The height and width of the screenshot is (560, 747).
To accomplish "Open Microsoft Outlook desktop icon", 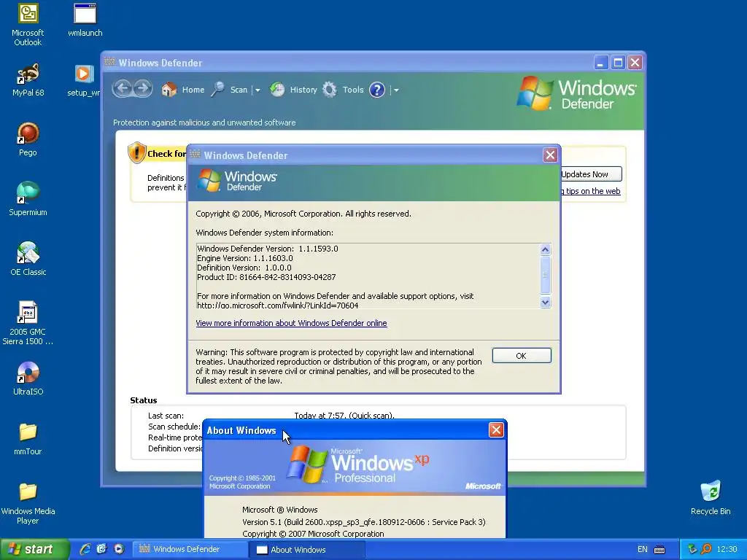I will tap(28, 25).
